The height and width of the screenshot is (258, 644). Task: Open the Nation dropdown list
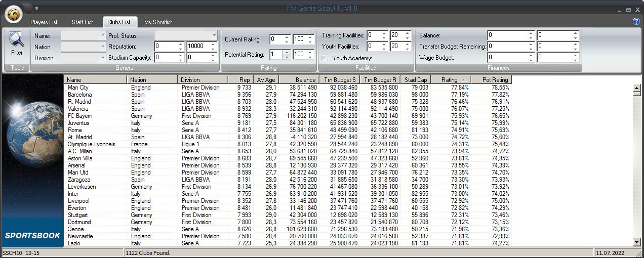click(103, 47)
